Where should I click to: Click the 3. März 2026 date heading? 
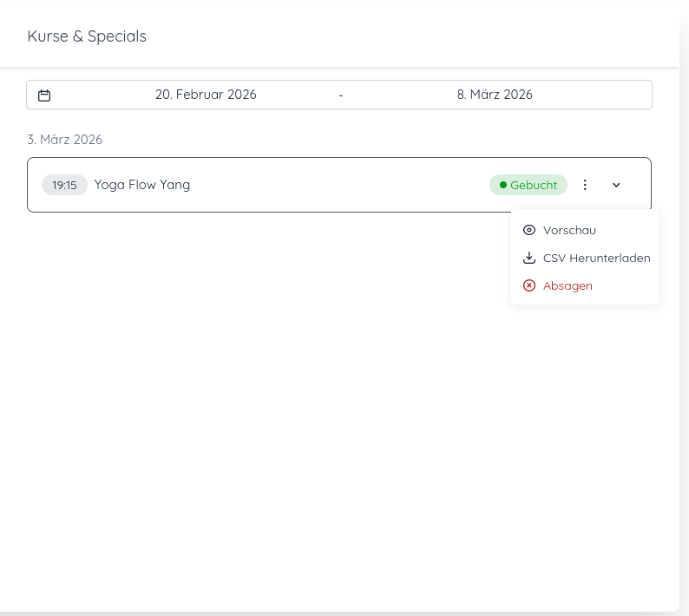click(x=65, y=139)
